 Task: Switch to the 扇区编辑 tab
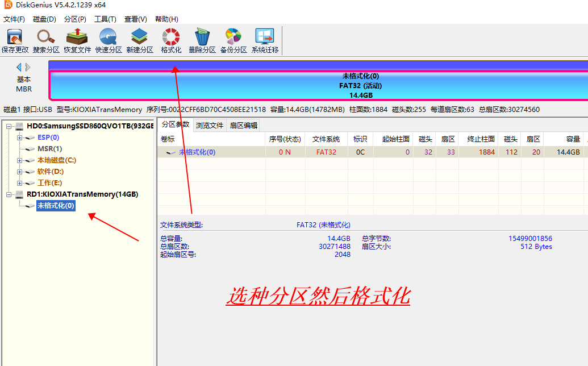[243, 125]
